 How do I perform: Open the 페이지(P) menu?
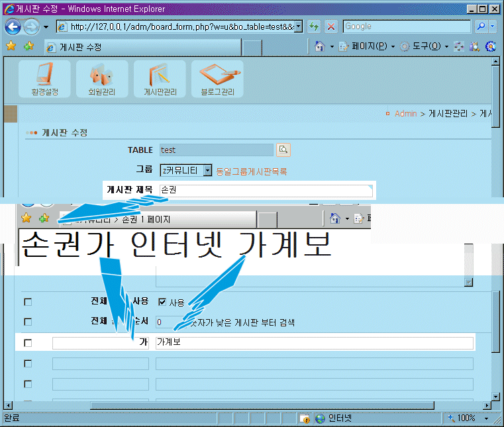[x=368, y=46]
